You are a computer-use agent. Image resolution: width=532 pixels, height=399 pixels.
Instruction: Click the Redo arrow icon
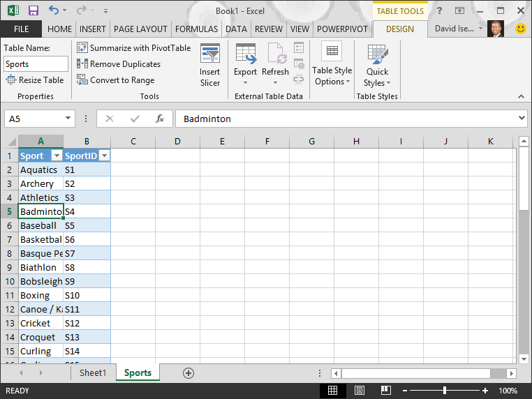82,10
